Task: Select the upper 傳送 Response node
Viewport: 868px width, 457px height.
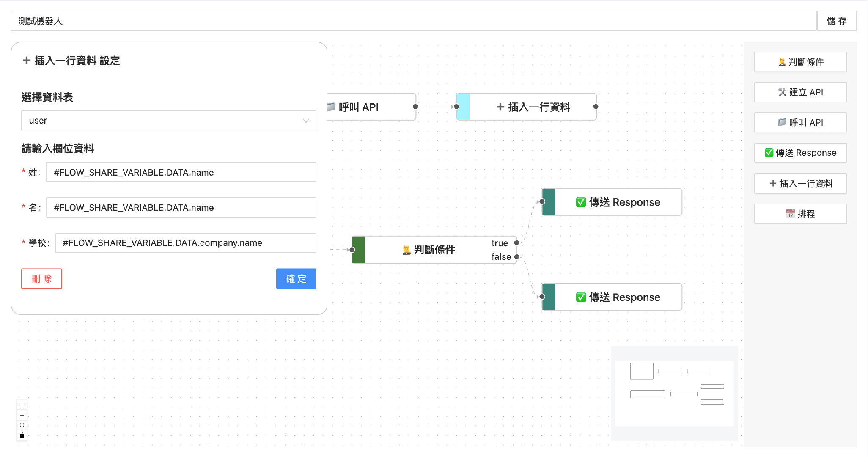Action: click(612, 202)
